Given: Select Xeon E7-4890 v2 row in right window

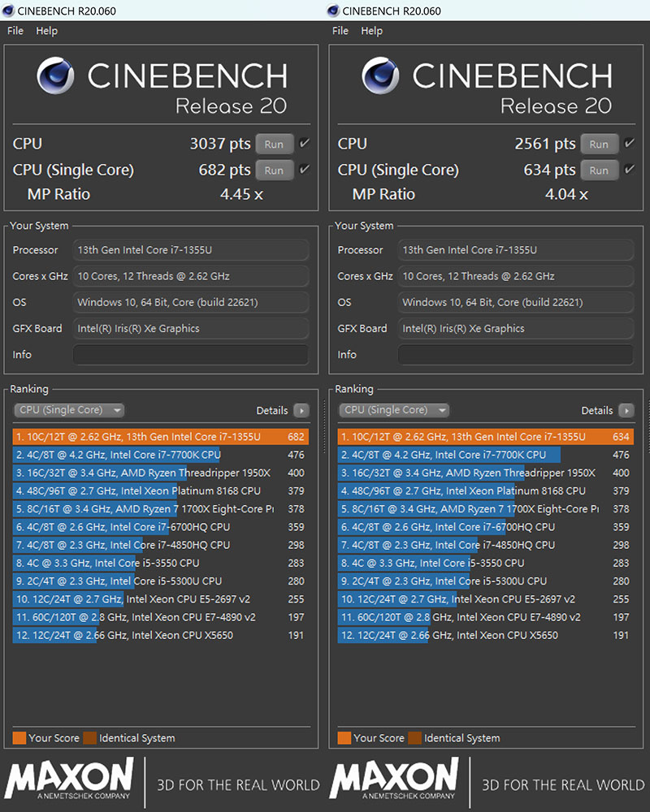Looking at the screenshot, I should click(486, 617).
